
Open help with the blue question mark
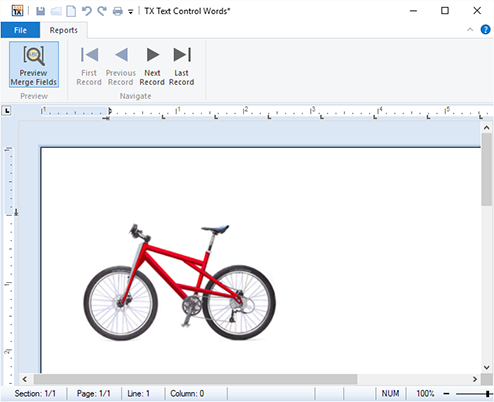click(485, 30)
